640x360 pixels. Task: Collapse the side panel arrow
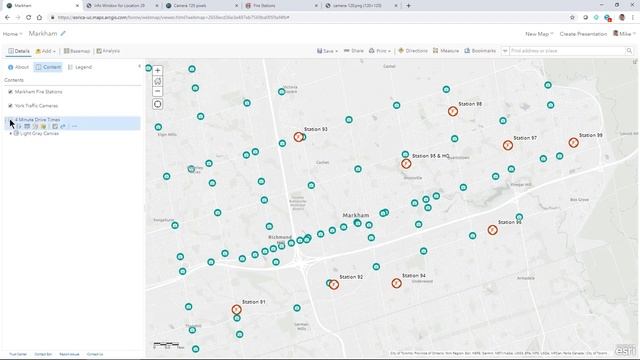139,66
